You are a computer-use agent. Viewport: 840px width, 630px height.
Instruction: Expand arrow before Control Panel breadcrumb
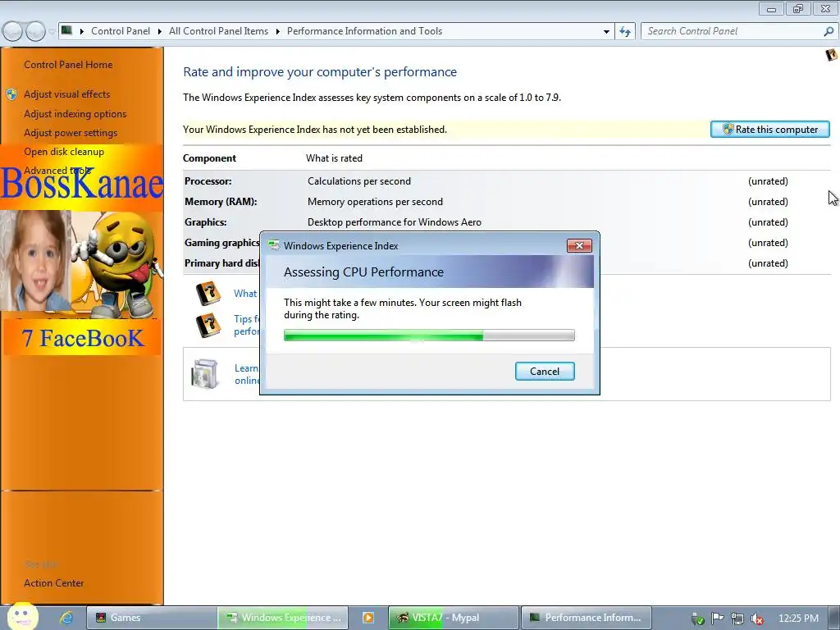click(82, 32)
